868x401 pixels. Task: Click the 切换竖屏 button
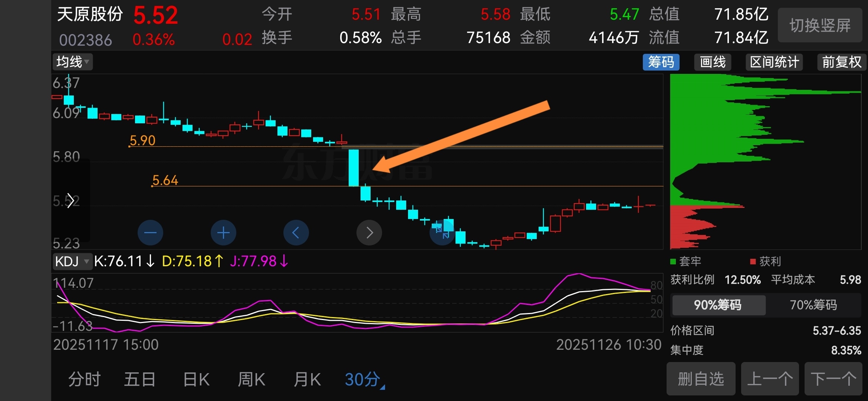(x=820, y=25)
